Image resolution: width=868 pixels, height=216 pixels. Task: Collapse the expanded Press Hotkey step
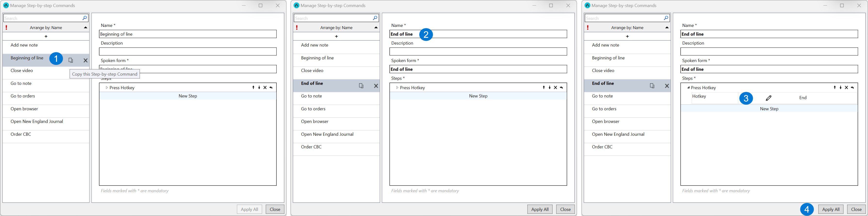pos(688,88)
